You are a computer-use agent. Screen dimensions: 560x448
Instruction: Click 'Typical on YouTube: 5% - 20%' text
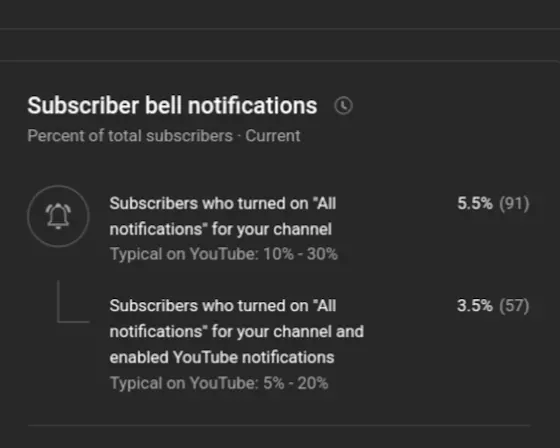[x=219, y=383]
